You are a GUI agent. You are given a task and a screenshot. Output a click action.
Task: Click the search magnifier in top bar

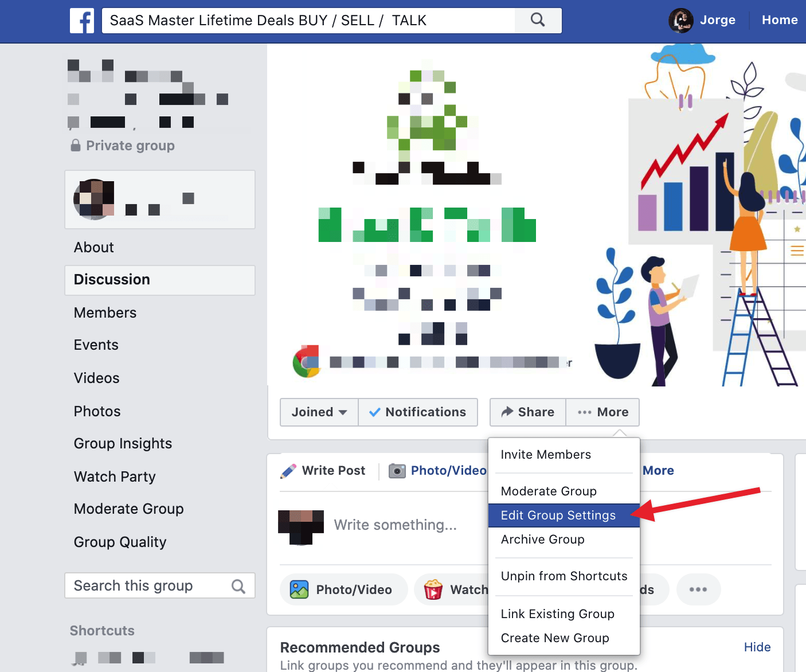coord(538,20)
